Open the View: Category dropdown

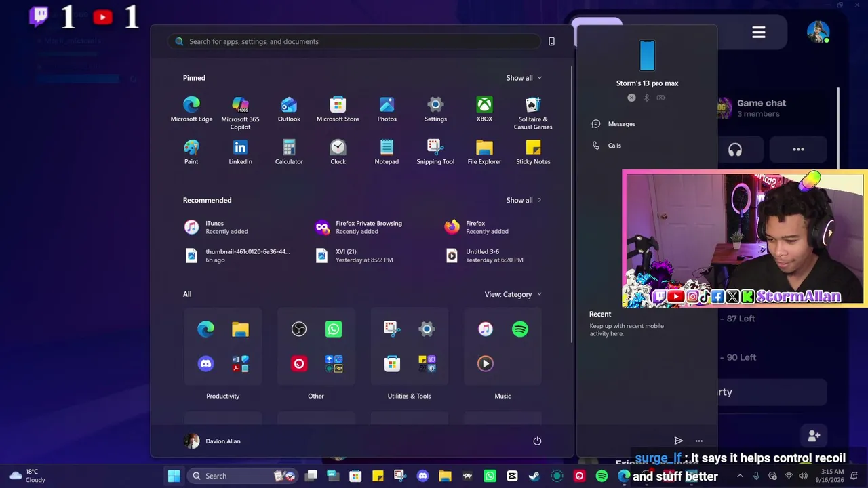(x=513, y=294)
